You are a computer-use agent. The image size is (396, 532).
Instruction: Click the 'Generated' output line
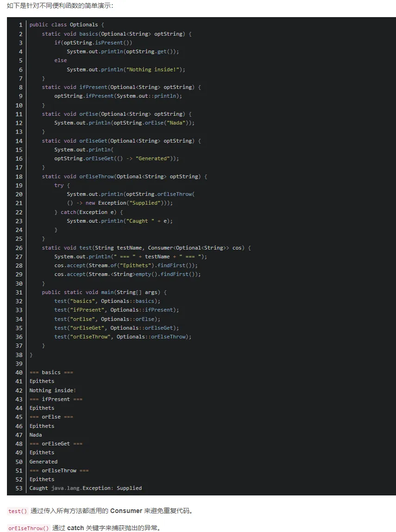[x=44, y=462]
